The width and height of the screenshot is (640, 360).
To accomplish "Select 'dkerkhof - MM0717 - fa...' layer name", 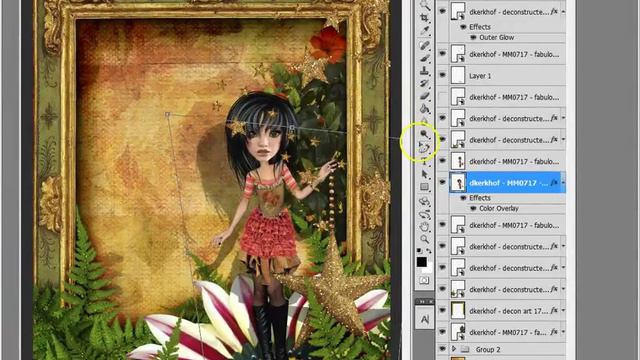I will (x=508, y=332).
